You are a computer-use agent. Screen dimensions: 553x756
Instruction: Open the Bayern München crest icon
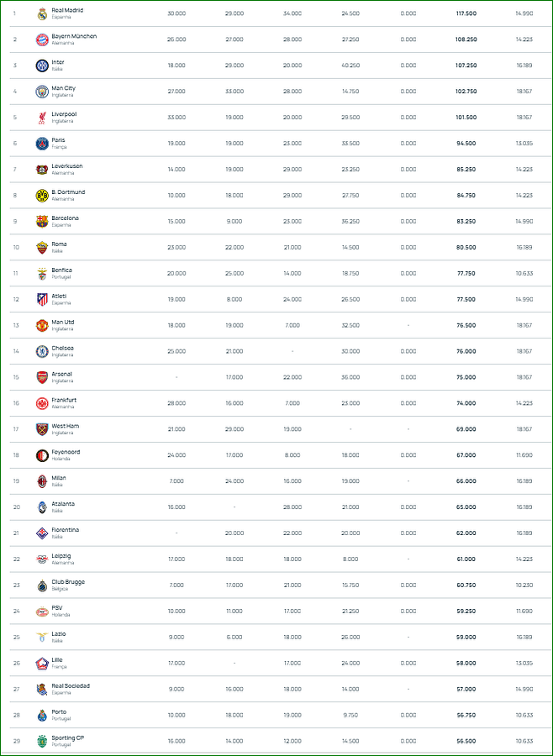(43, 40)
